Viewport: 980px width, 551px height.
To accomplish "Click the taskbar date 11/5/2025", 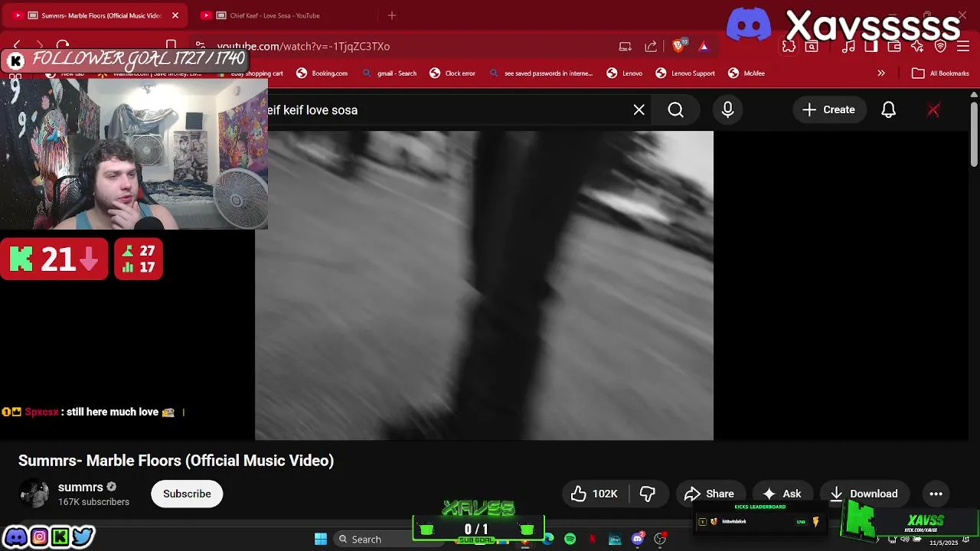I will click(x=943, y=543).
